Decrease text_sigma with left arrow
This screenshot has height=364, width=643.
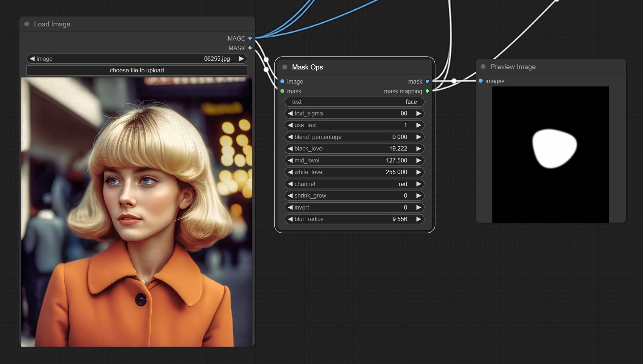pyautogui.click(x=290, y=113)
